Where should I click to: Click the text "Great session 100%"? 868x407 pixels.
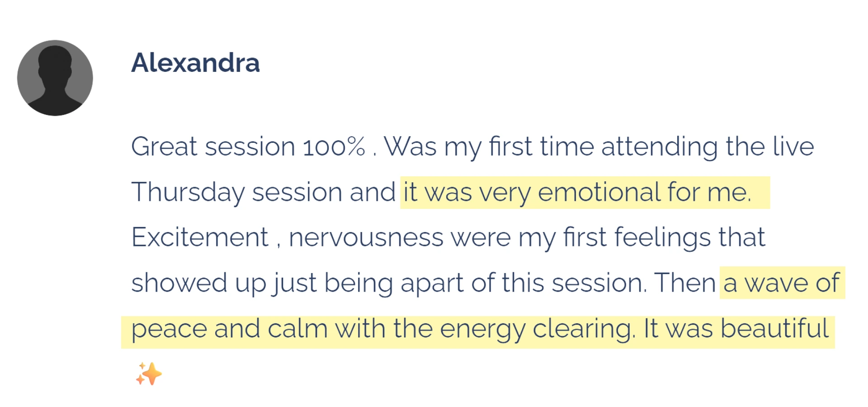[248, 147]
